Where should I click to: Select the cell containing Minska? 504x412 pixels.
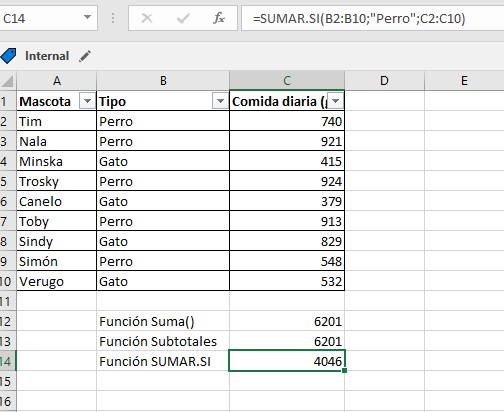coord(57,161)
